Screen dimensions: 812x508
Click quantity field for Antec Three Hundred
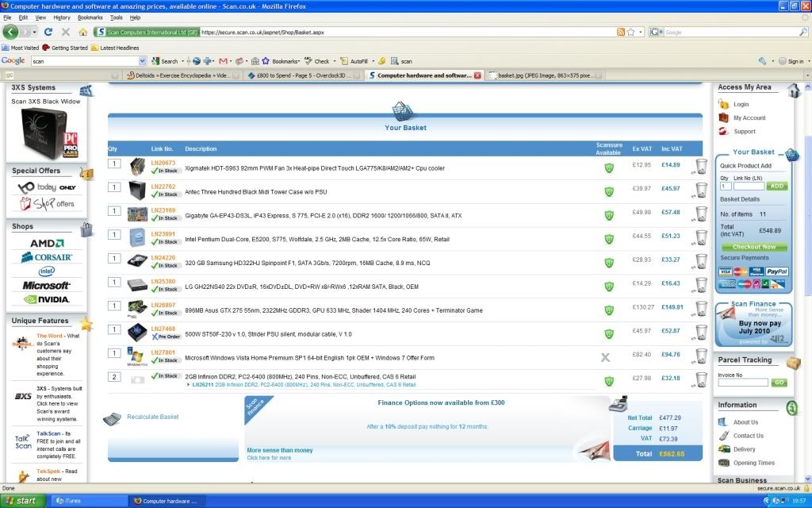114,187
